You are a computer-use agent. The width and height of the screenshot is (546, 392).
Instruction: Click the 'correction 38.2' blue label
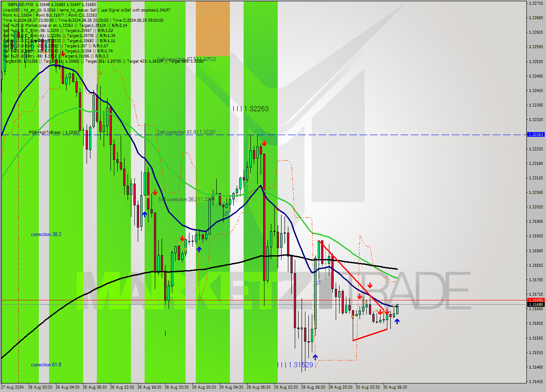point(46,234)
